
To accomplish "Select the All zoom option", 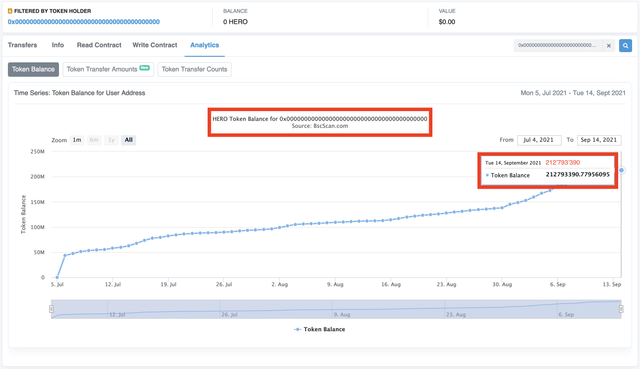I will 129,140.
